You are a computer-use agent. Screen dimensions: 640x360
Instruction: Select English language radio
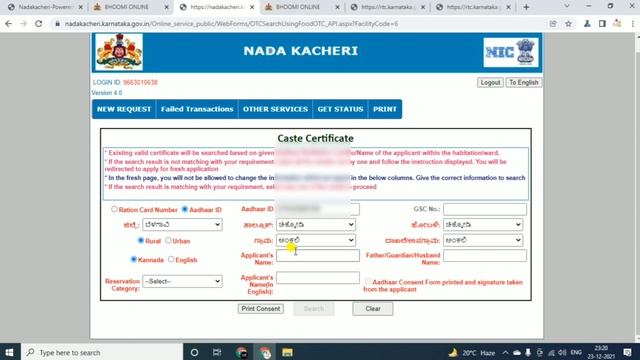171,259
